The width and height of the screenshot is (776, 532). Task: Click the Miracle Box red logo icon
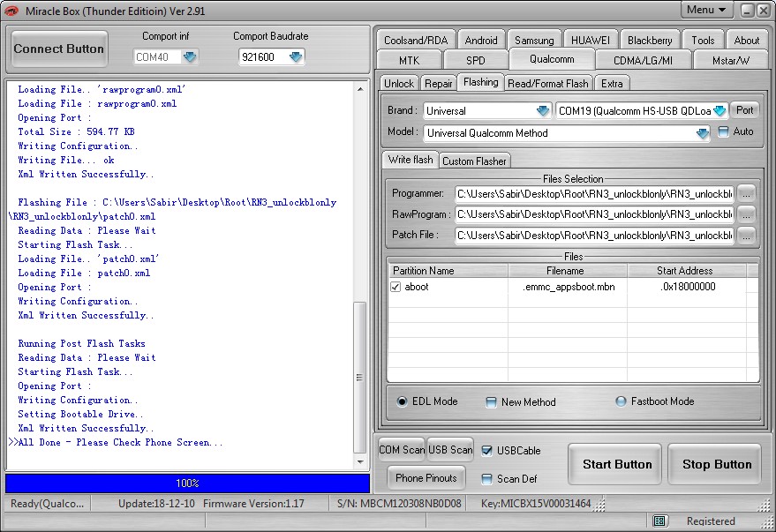tap(11, 11)
